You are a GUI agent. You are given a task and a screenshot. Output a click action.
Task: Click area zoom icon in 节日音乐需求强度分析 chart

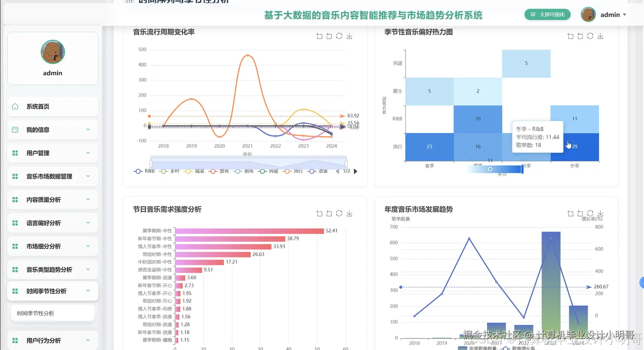pos(319,213)
